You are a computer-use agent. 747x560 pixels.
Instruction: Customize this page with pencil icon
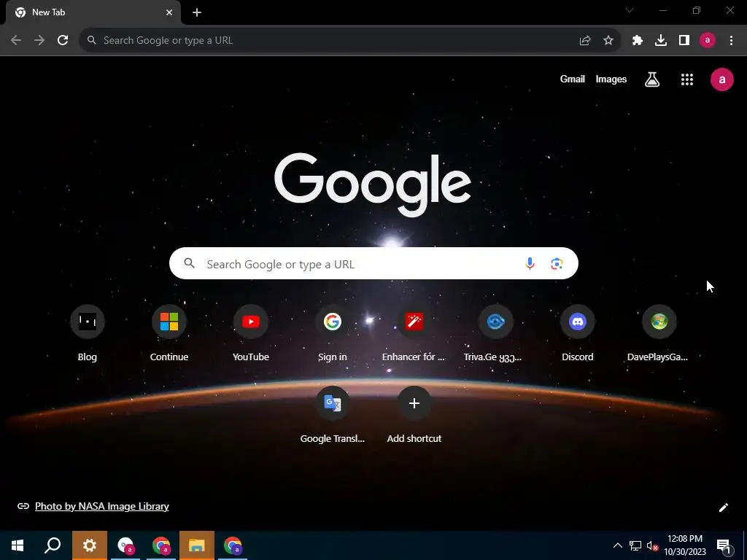pos(723,507)
